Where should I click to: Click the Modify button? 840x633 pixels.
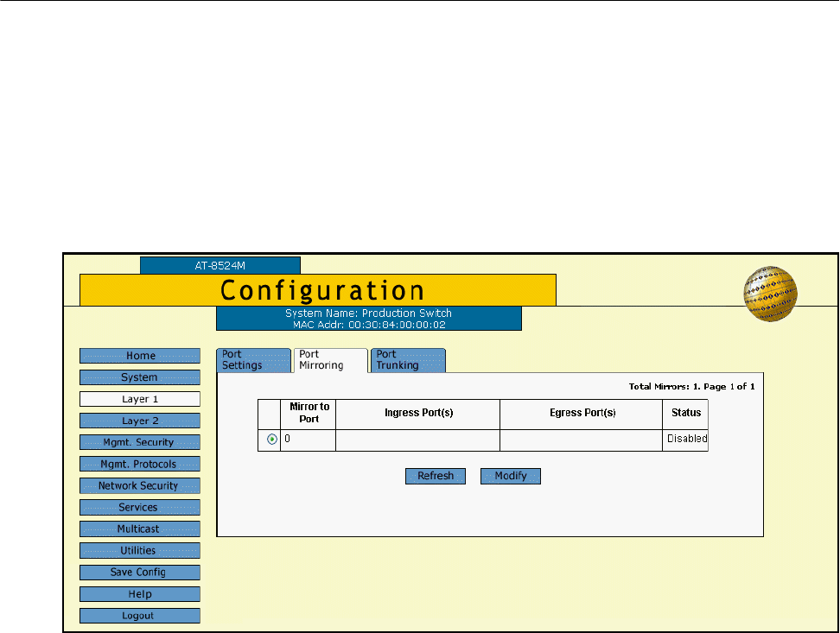[511, 476]
